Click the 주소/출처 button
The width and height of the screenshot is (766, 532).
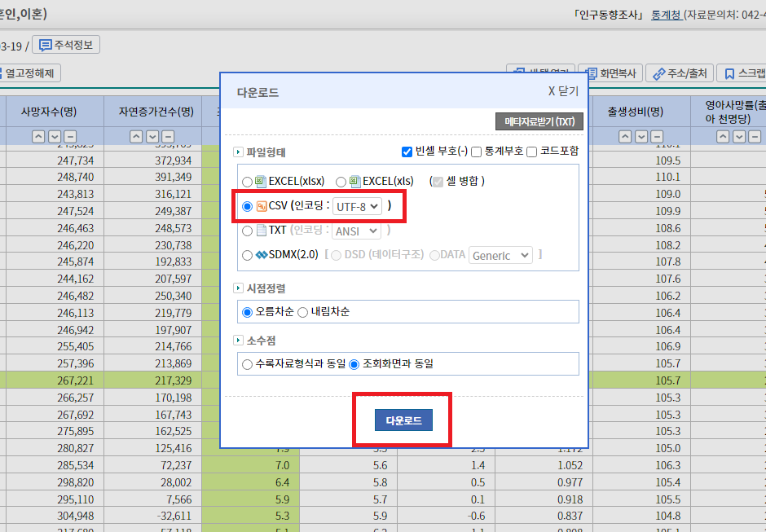(680, 74)
